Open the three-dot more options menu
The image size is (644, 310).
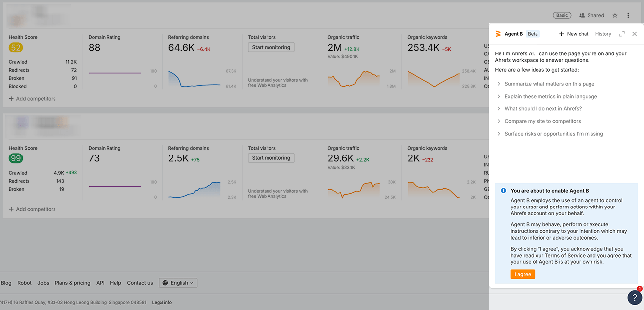[628, 15]
